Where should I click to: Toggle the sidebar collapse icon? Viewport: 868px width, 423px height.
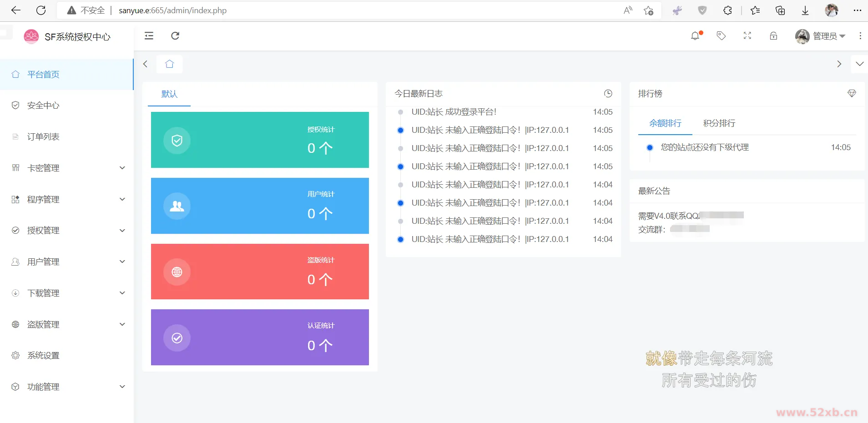(x=149, y=36)
